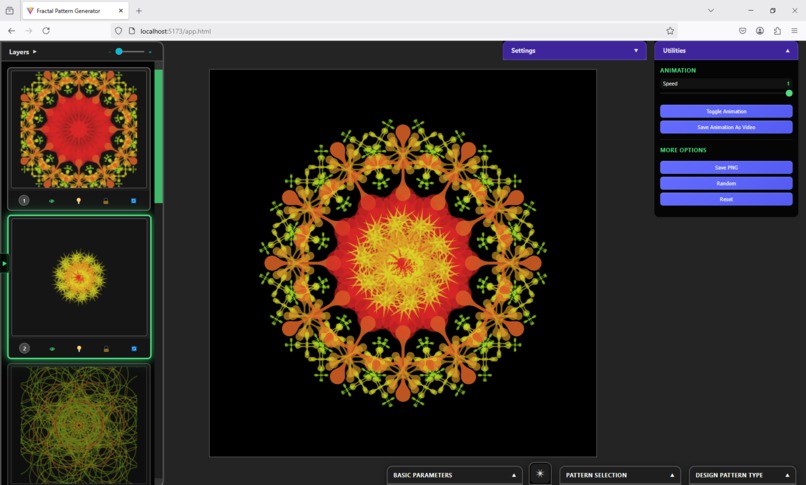Reload the page
Image resolution: width=806 pixels, height=485 pixels.
(x=46, y=31)
